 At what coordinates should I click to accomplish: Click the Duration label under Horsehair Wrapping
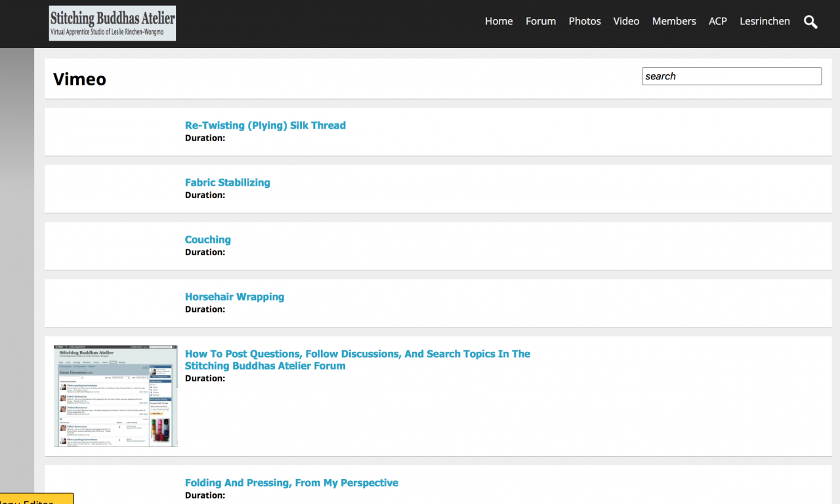(x=205, y=309)
